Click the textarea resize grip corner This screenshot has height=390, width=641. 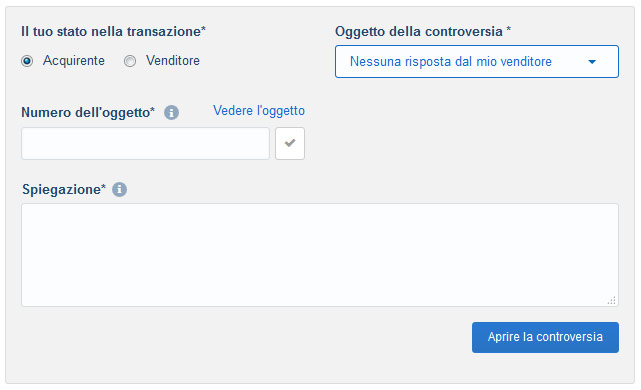[x=612, y=300]
